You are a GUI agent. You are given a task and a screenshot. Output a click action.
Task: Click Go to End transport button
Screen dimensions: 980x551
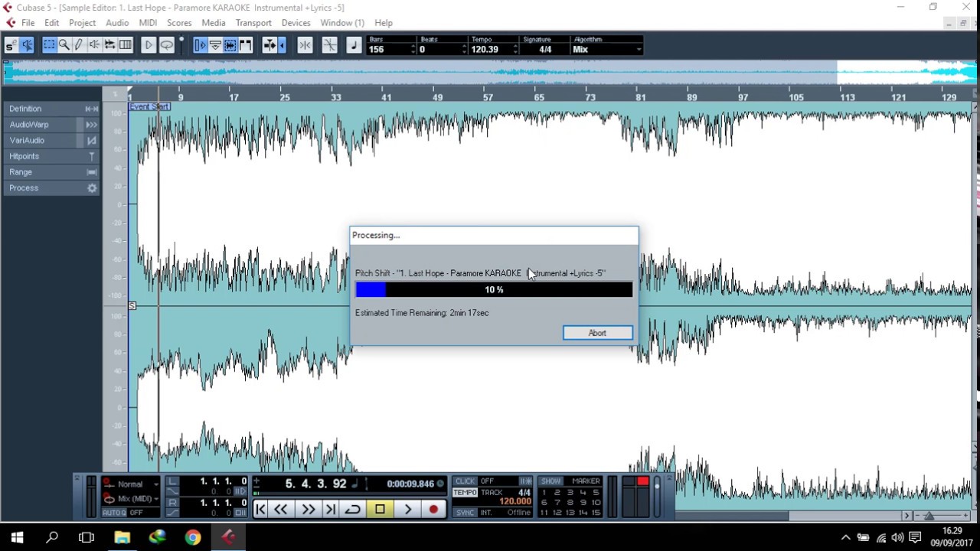pos(330,509)
